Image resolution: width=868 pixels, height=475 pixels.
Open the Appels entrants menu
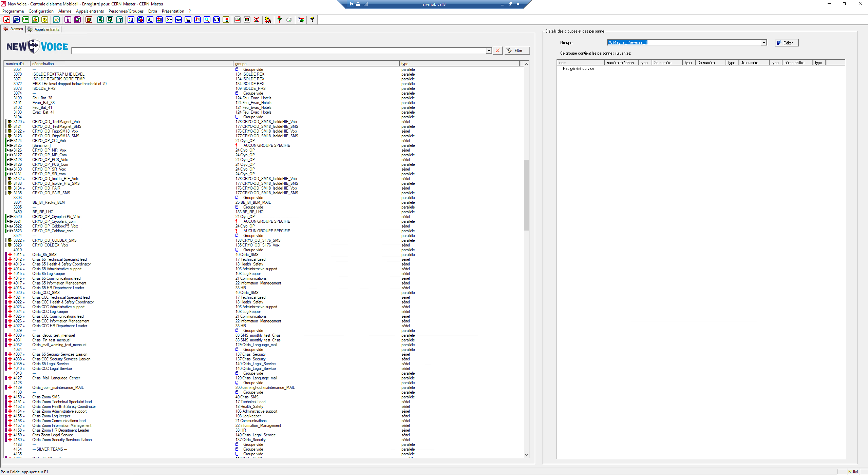point(90,11)
